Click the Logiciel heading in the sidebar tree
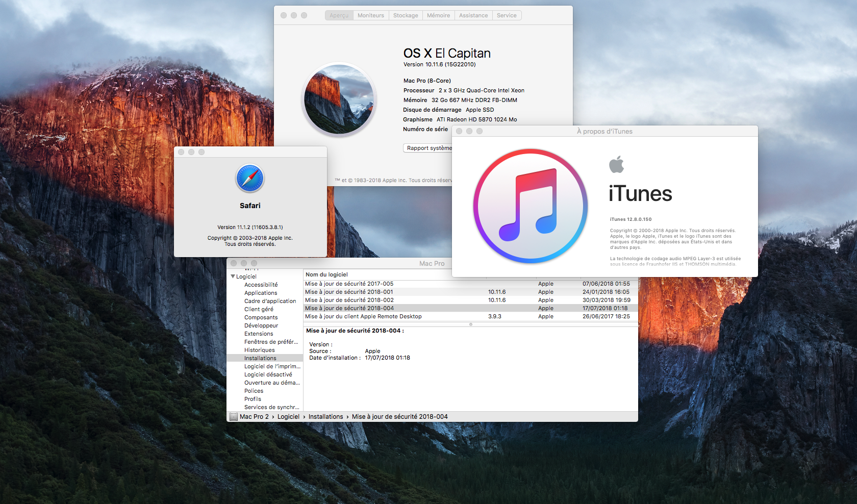Viewport: 857px width, 504px height. 246,276
